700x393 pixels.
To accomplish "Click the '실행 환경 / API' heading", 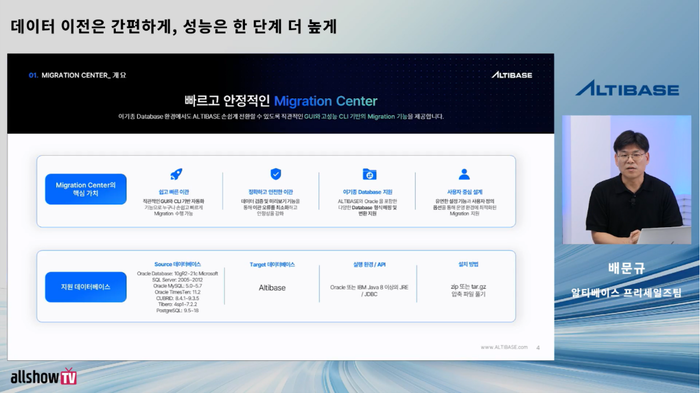I will pos(369,264).
